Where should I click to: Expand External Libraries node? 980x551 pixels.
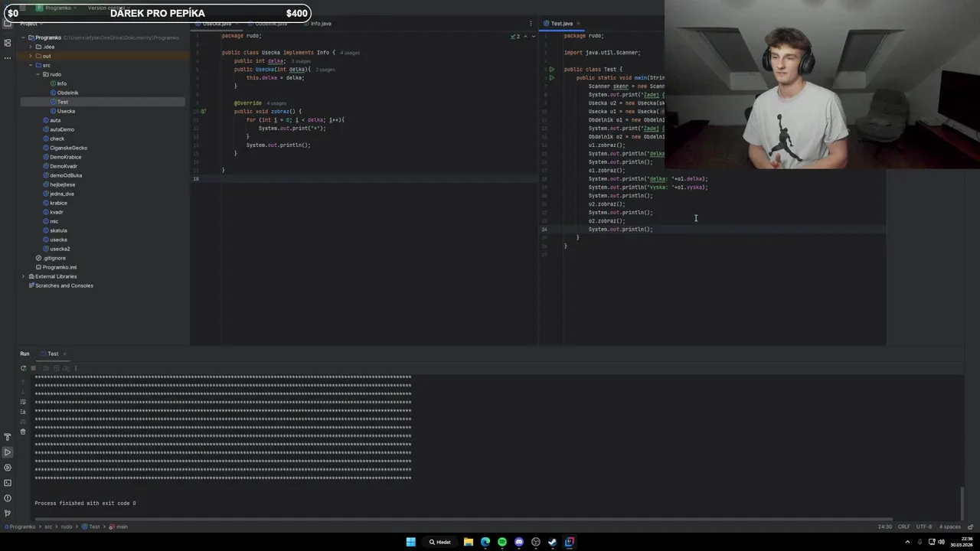point(24,276)
